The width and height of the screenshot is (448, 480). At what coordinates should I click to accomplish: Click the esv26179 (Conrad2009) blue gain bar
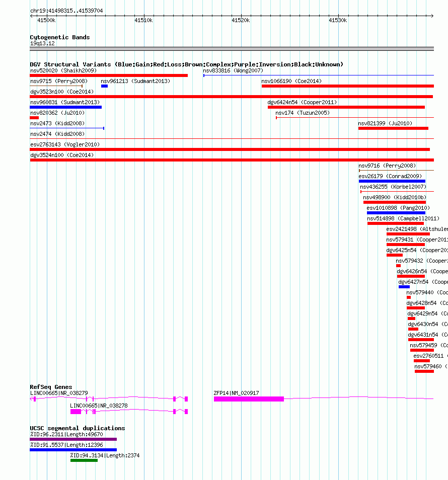click(392, 181)
